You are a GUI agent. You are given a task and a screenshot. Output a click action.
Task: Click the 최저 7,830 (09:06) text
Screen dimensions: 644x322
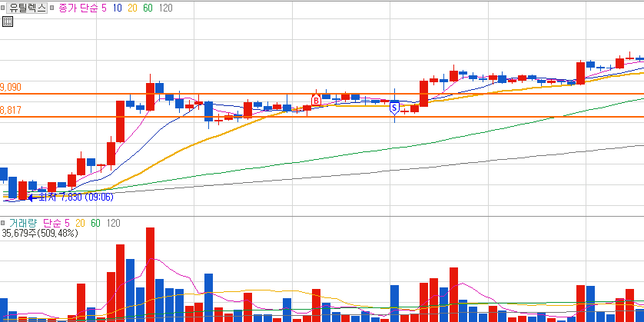76,198
